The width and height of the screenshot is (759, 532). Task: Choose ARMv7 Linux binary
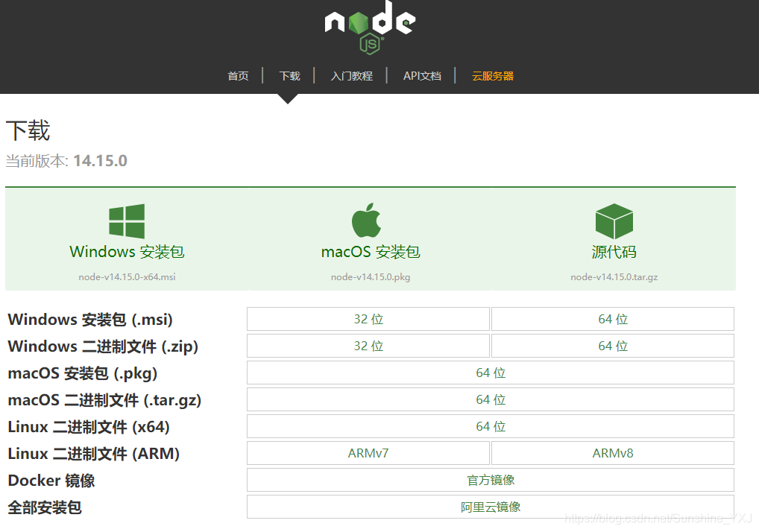click(x=368, y=453)
